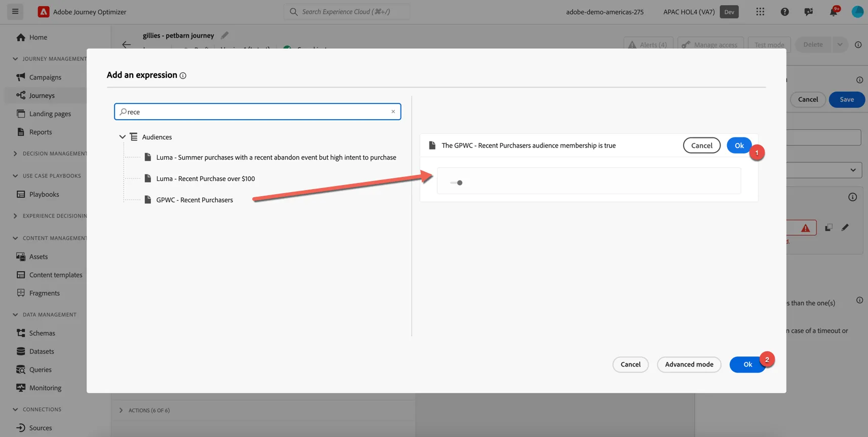Click the bottom Cancel button of dialog
The width and height of the screenshot is (868, 437).
pyautogui.click(x=630, y=365)
